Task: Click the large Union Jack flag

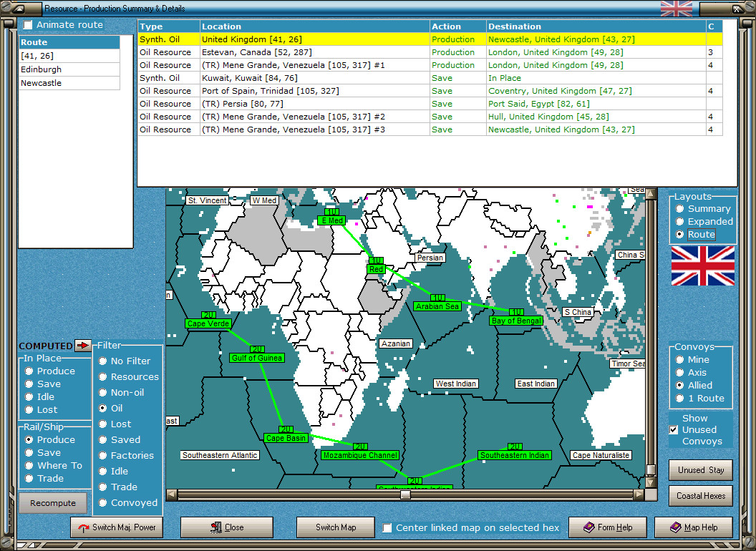Action: tap(702, 265)
